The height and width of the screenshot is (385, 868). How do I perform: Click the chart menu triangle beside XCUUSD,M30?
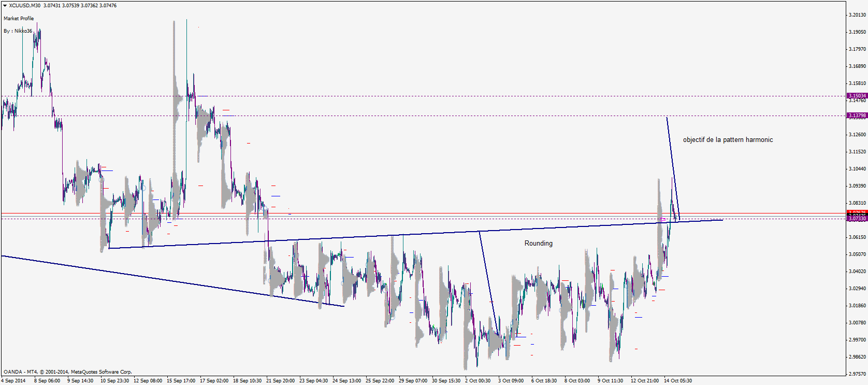pos(5,6)
